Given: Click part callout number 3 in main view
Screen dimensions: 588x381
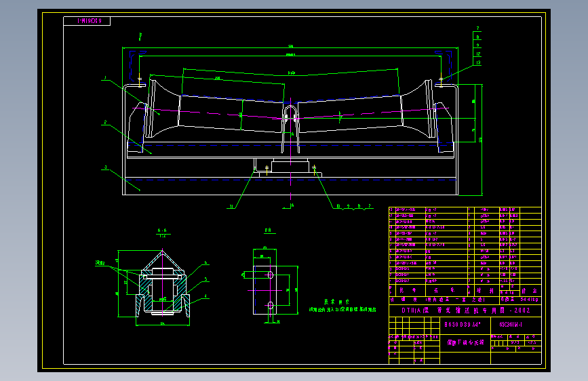Looking at the screenshot, I should [105, 167].
